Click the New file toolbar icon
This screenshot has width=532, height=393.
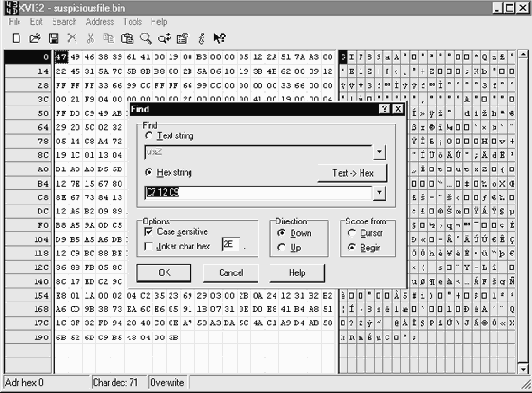pos(16,38)
